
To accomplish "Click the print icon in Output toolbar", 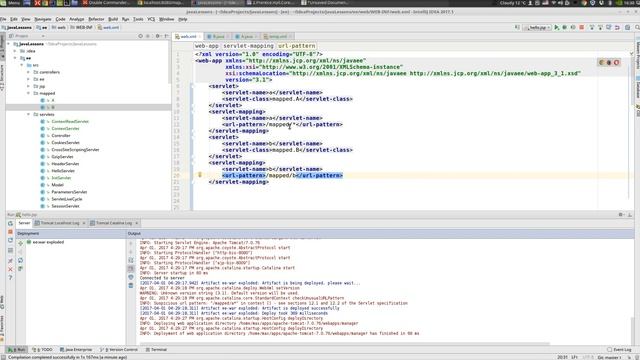I will point(131,277).
